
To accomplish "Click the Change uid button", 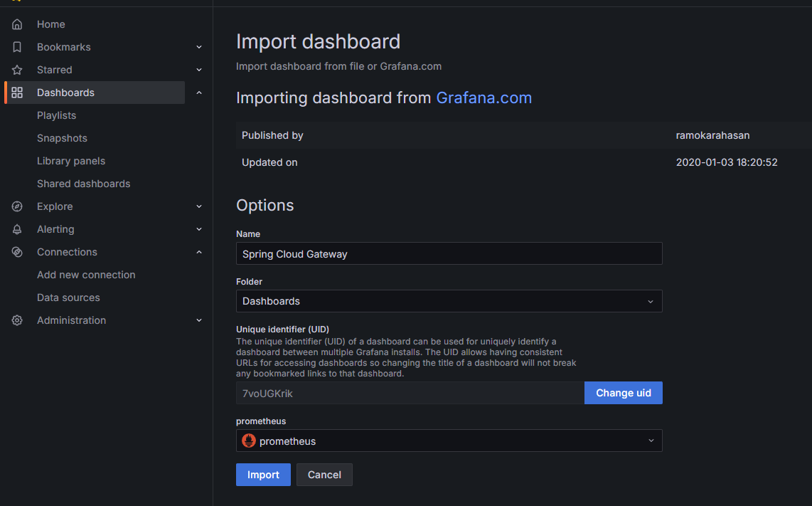I will coord(624,393).
